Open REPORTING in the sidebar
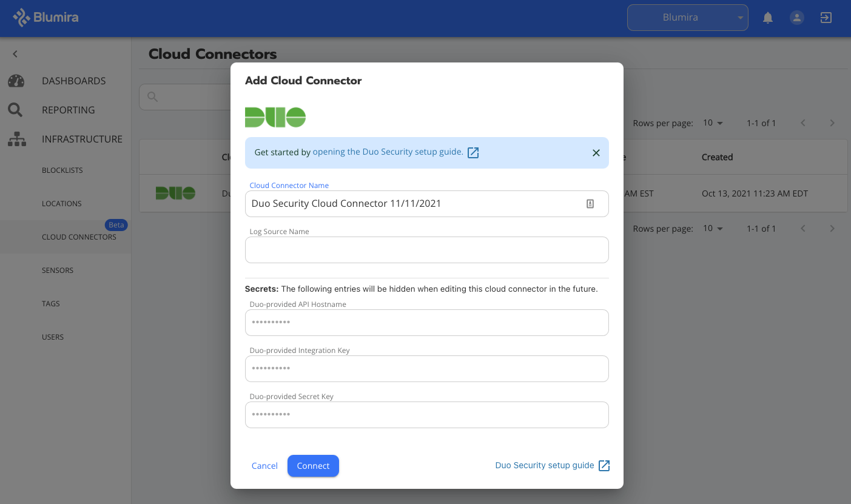This screenshot has width=851, height=504. click(x=69, y=110)
